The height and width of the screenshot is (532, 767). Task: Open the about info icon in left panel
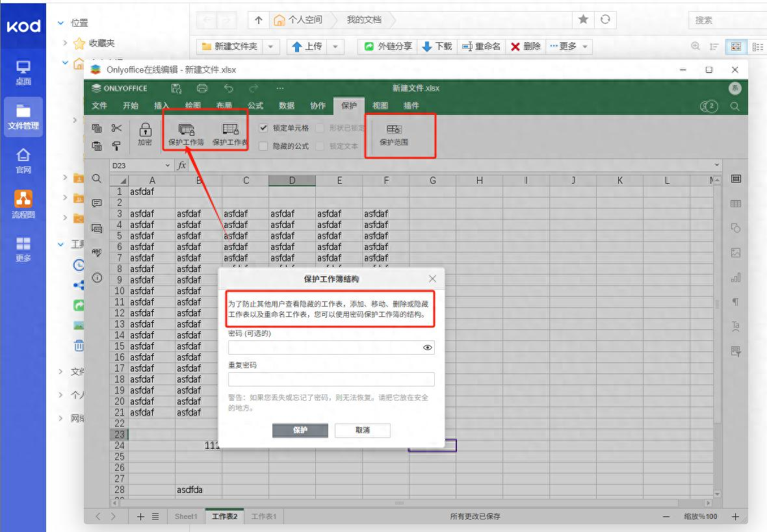click(97, 278)
